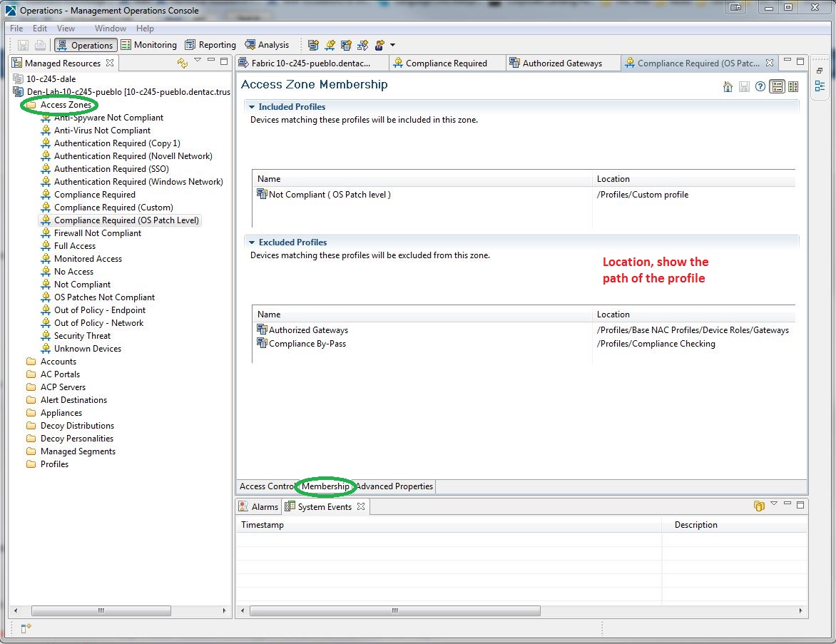Click the Add Device toolbar icon
The height and width of the screenshot is (644, 836).
[313, 45]
